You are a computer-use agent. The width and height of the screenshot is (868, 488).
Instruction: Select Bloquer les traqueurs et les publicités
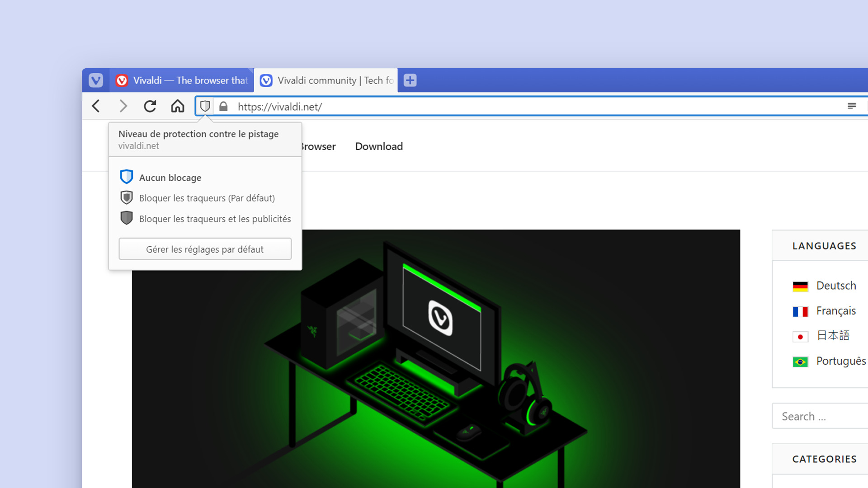point(205,219)
